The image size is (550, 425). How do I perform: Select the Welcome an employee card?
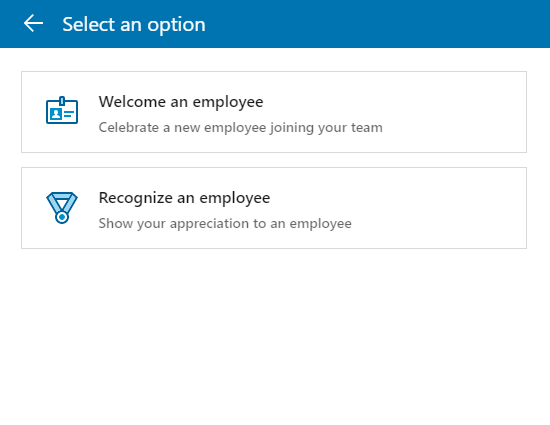(x=274, y=112)
